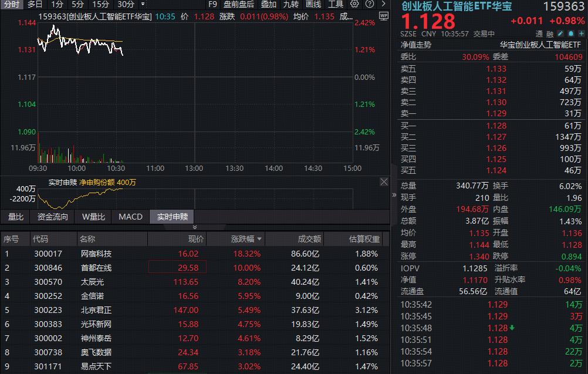Toggle the 九转 nine-turn overlay
The height and width of the screenshot is (374, 588).
pyautogui.click(x=292, y=5)
